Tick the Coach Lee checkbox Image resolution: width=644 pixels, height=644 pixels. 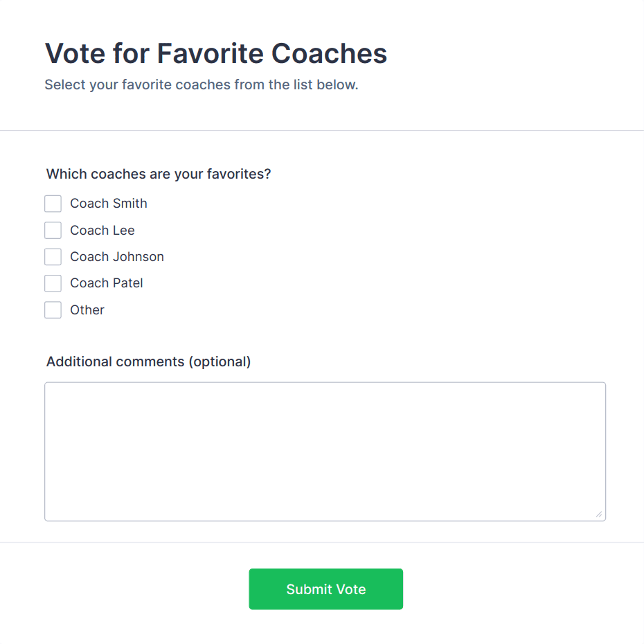tap(53, 230)
